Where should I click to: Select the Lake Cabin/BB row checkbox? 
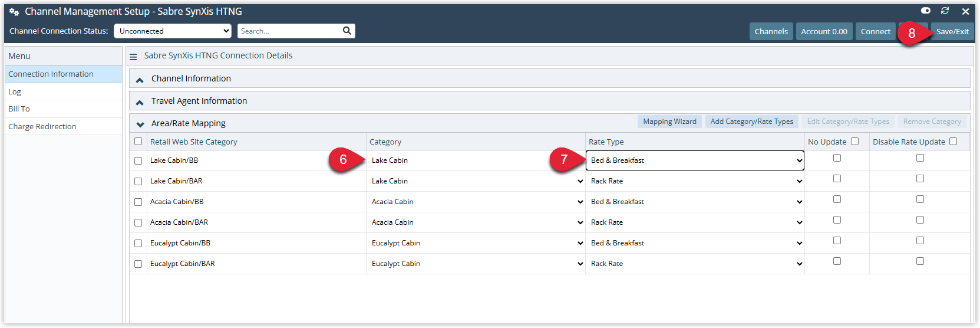coord(138,160)
